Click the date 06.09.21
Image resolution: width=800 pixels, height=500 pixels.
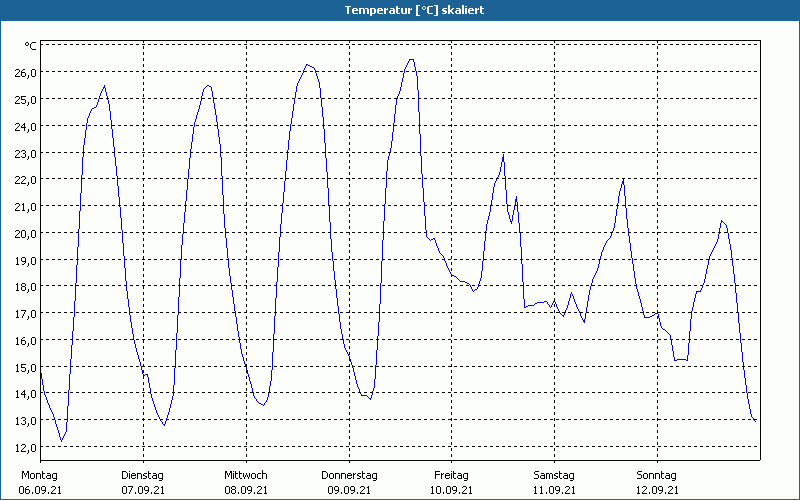[40, 491]
